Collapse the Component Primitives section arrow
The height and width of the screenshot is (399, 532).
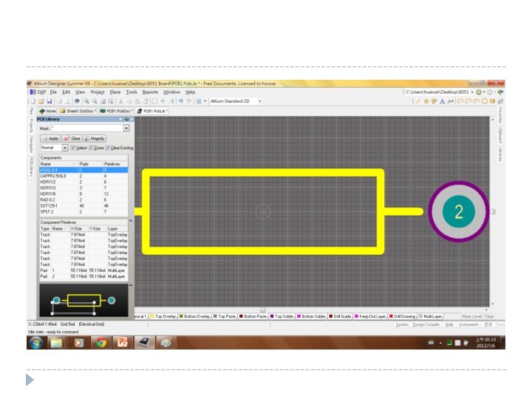[x=131, y=221]
